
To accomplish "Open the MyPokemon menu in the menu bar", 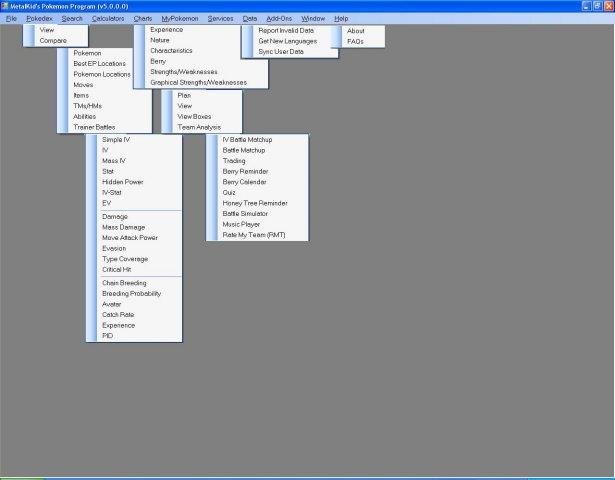I will pyautogui.click(x=180, y=18).
